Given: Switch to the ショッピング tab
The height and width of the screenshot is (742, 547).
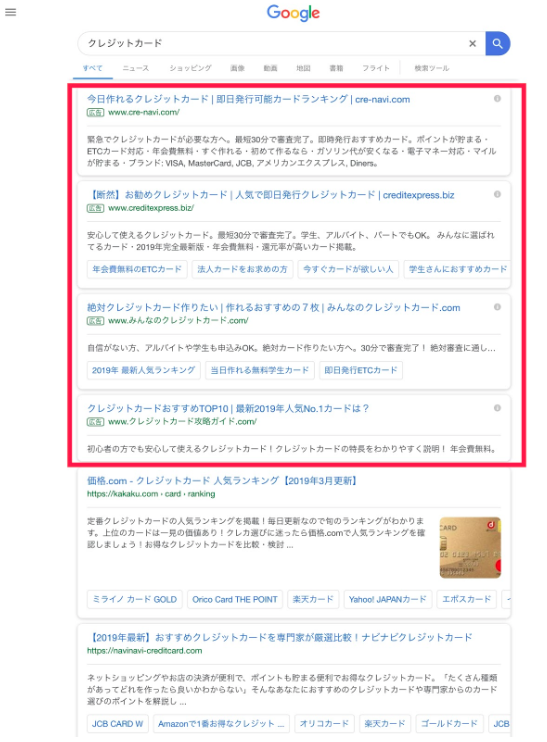Looking at the screenshot, I should tap(191, 68).
